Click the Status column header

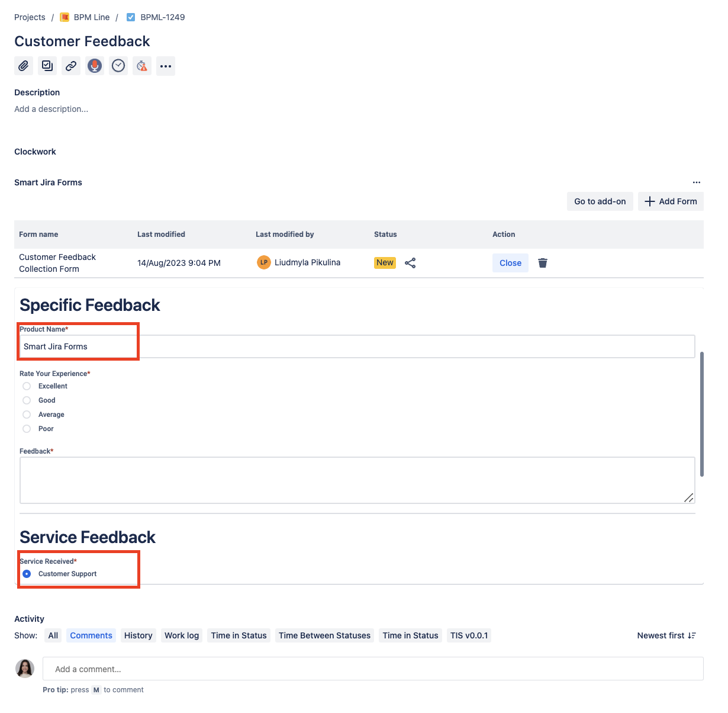(385, 235)
